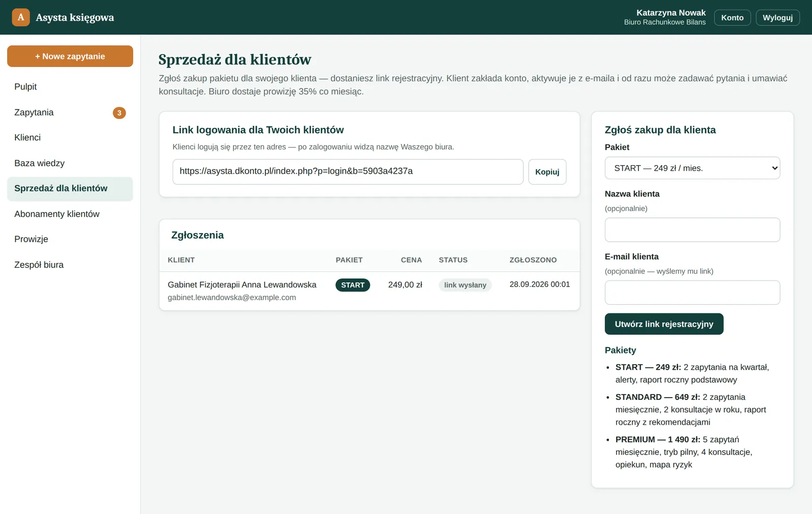
Task: Open Baza wiedzy in the sidebar
Action: point(70,163)
